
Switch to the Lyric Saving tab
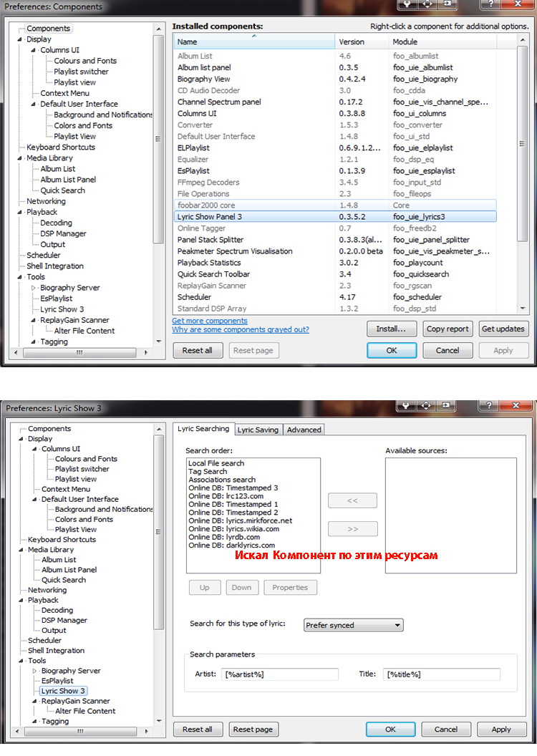coord(258,430)
